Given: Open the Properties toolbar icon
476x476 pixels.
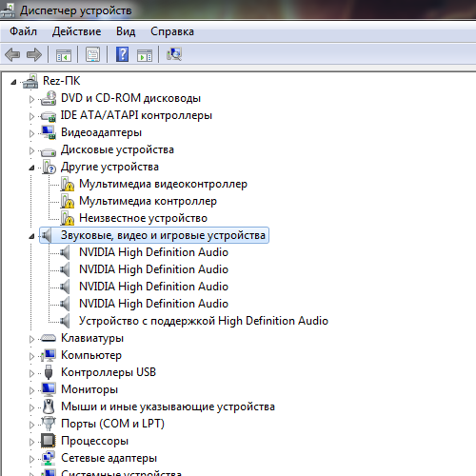Looking at the screenshot, I should [x=92, y=54].
